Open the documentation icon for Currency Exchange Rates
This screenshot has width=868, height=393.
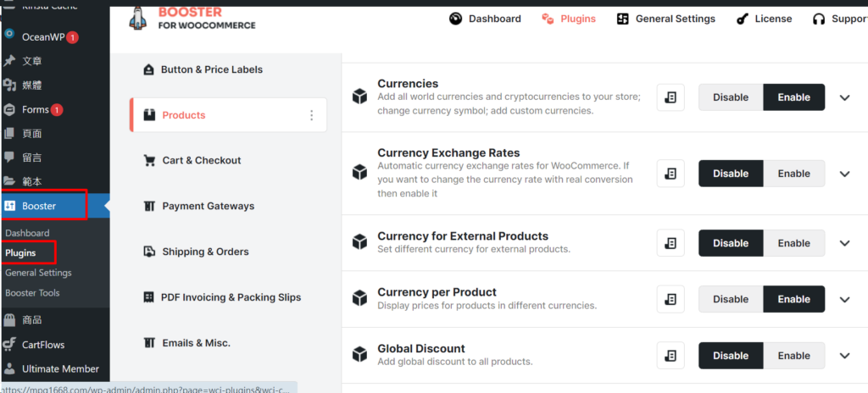pos(670,174)
